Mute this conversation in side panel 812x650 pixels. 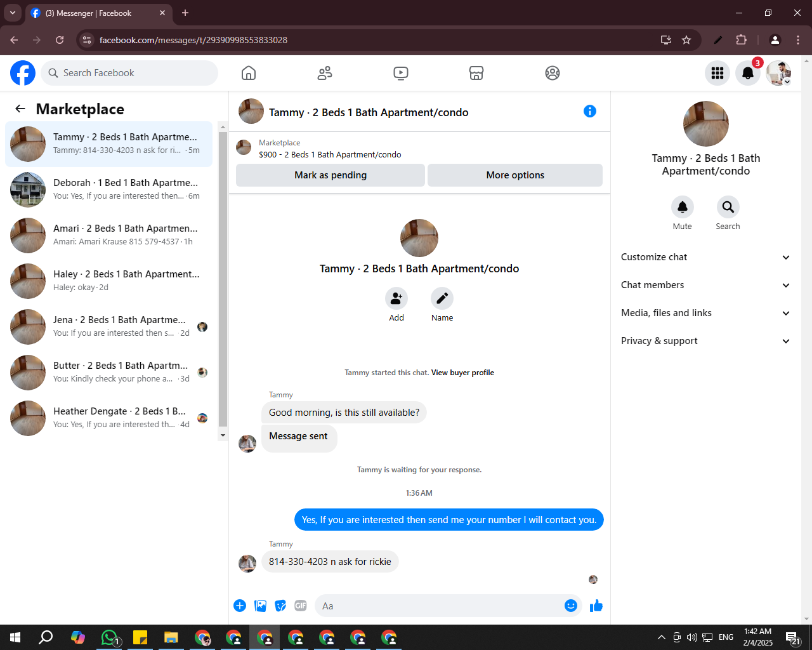tap(683, 207)
